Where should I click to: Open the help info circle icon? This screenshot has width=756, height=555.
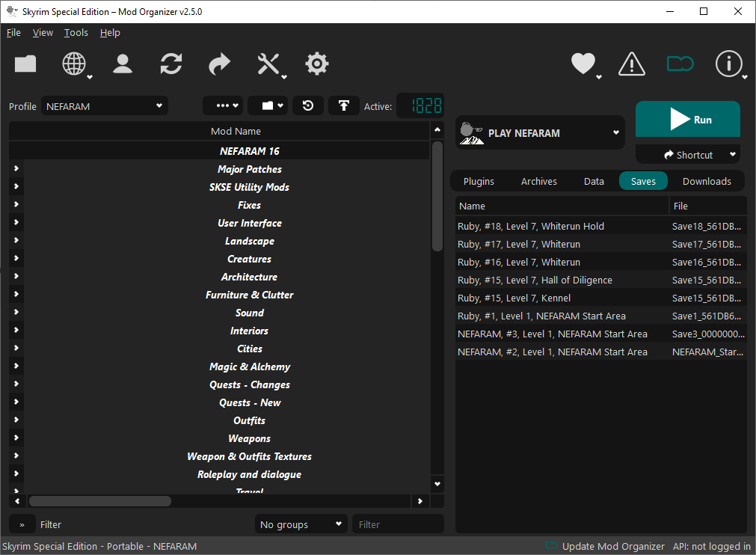click(x=728, y=64)
